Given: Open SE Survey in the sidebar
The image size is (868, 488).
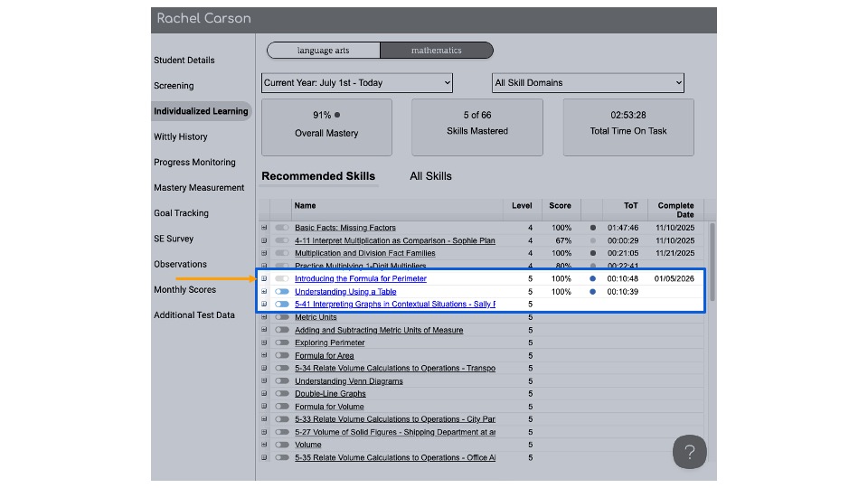Looking at the screenshot, I should click(x=174, y=239).
